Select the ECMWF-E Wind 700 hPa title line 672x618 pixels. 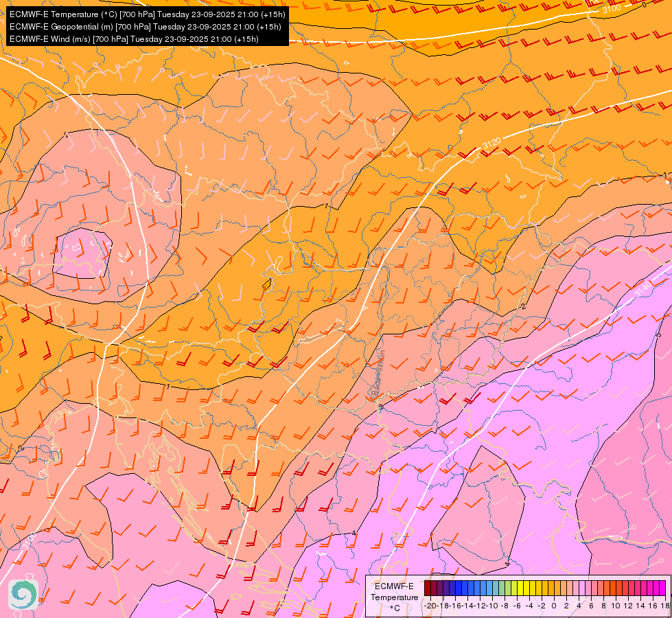coord(134,39)
